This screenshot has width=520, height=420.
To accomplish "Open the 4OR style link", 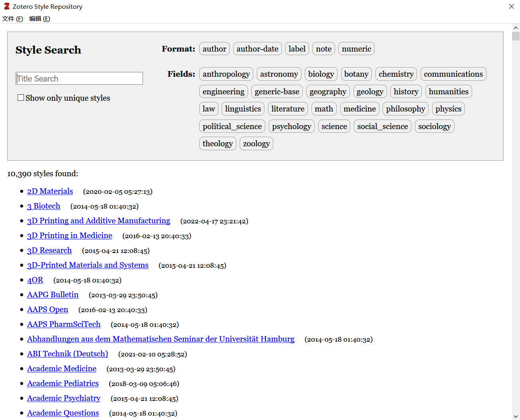I will click(x=35, y=280).
